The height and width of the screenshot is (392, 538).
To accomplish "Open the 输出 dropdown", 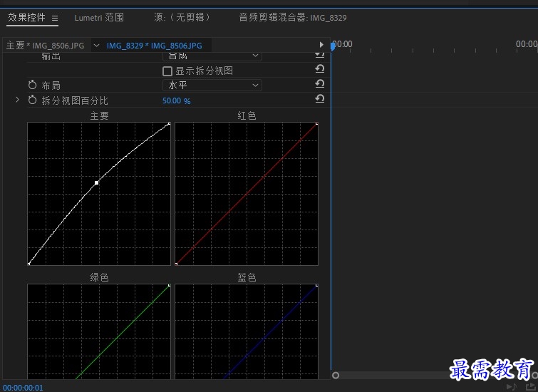I will pyautogui.click(x=212, y=56).
